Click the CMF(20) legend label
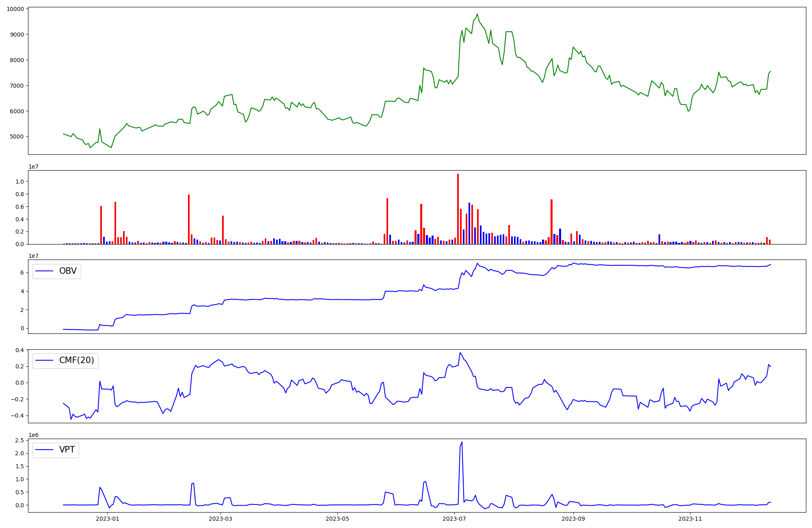 click(x=76, y=360)
